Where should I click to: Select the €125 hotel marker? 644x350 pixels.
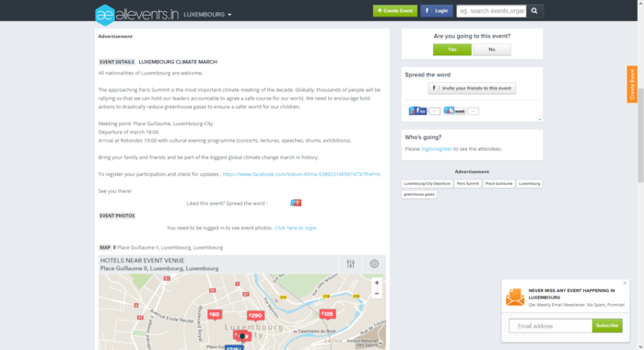tap(327, 314)
